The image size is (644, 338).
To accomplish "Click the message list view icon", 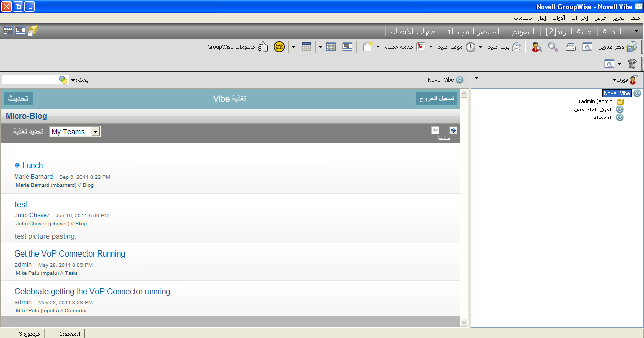I will (347, 47).
